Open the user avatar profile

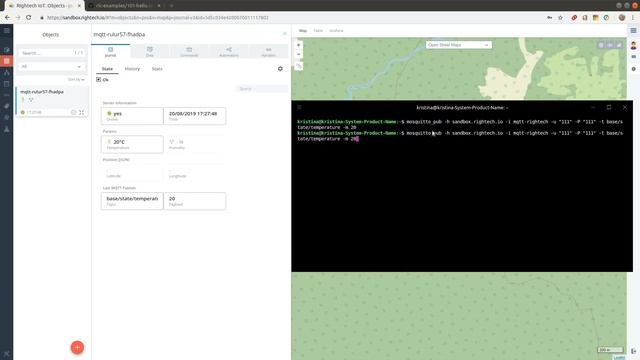633,46
